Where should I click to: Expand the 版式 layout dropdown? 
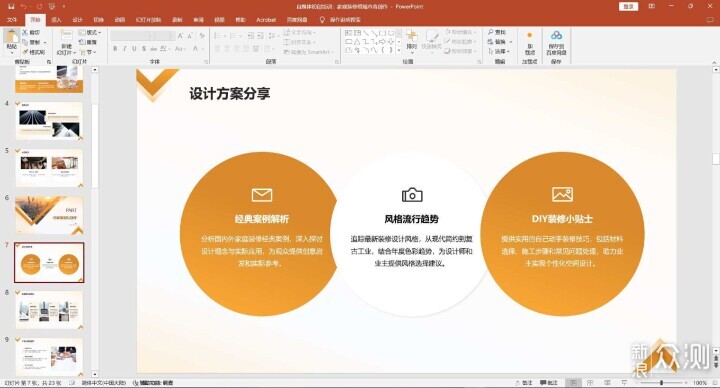click(x=90, y=33)
